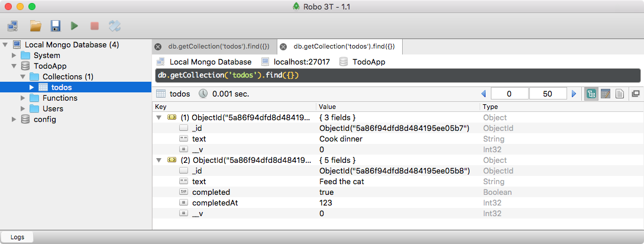Click the Open folder toolbar icon
Image resolution: width=644 pixels, height=244 pixels.
(35, 25)
